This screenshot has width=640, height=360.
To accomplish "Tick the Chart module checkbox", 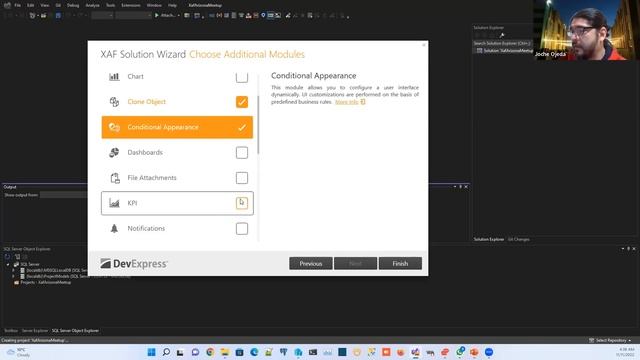I will (242, 77).
